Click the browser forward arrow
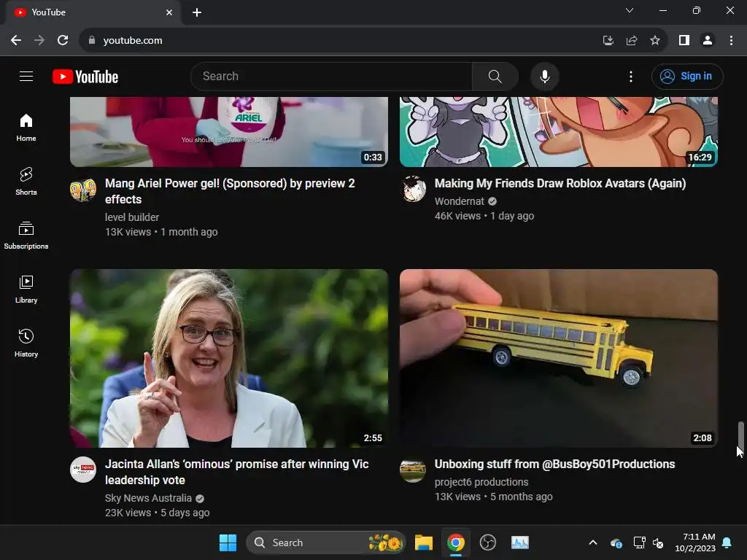 coord(39,41)
